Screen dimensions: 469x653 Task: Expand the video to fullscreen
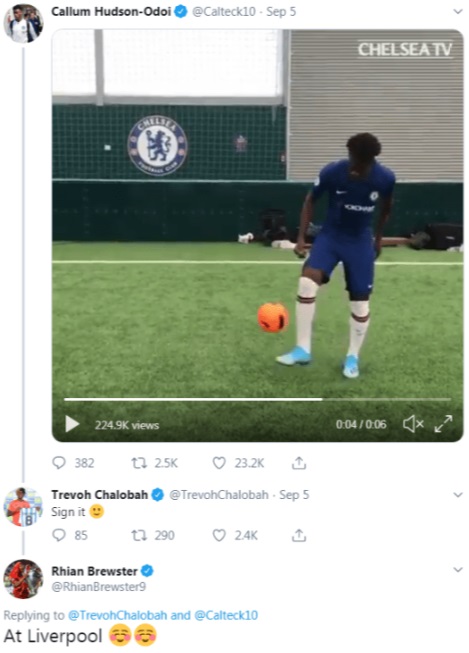443,424
